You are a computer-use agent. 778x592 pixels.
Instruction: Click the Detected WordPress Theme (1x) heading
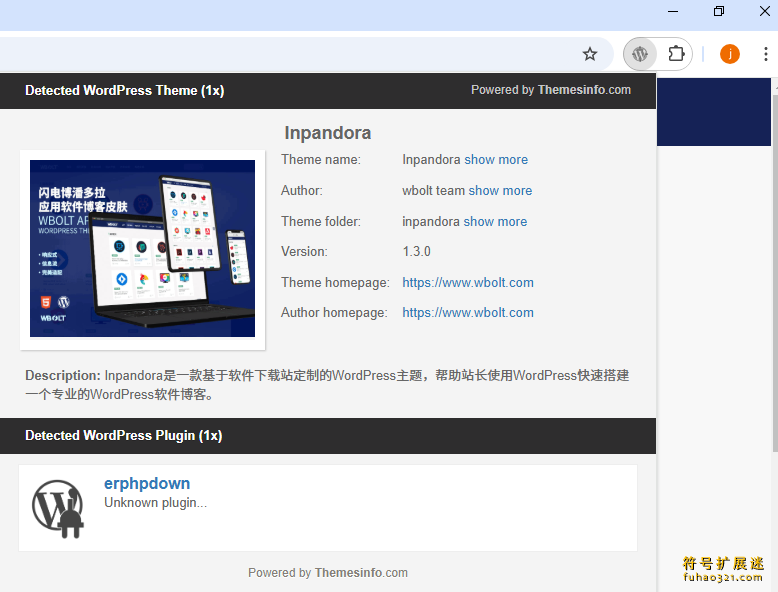(125, 90)
